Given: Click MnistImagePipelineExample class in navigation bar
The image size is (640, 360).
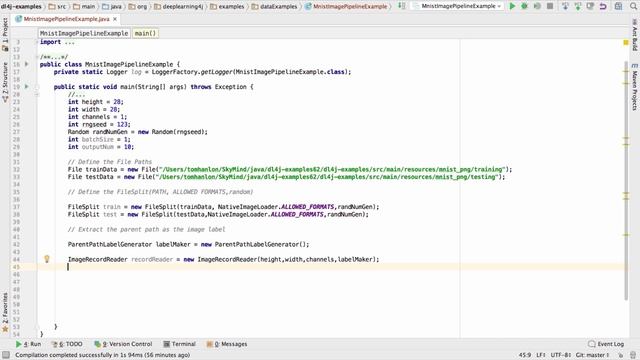Looking at the screenshot, I should click(346, 6).
